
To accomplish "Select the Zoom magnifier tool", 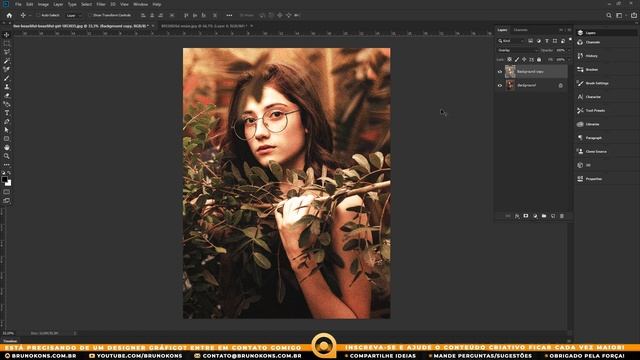I will tap(7, 156).
